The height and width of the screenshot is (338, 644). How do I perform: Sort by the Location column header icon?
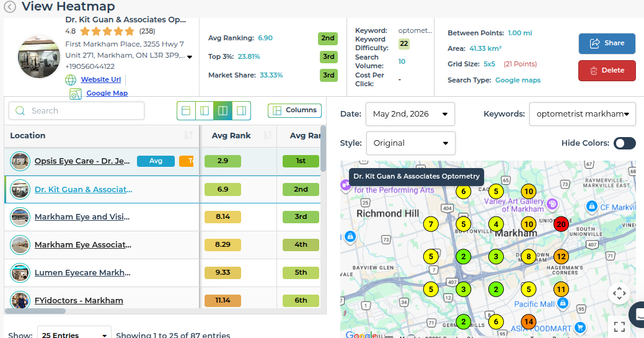point(188,135)
